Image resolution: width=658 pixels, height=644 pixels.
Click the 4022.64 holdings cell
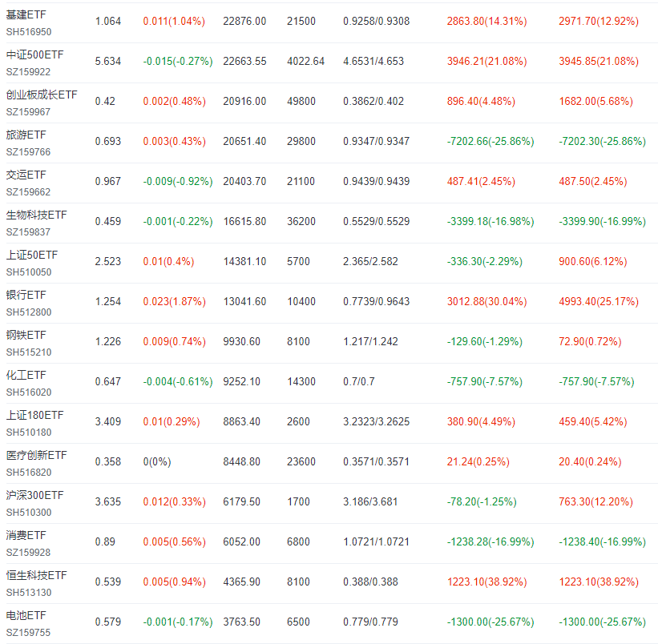(x=306, y=61)
